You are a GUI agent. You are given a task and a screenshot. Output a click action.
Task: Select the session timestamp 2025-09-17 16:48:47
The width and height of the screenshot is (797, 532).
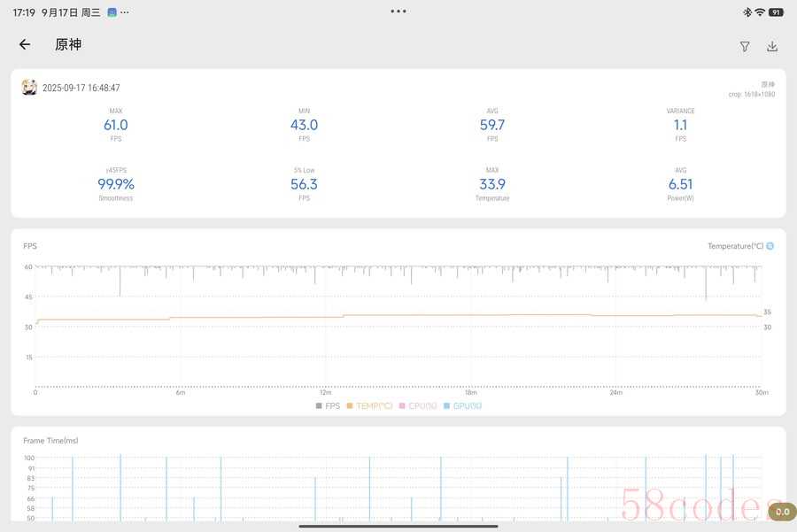point(81,88)
